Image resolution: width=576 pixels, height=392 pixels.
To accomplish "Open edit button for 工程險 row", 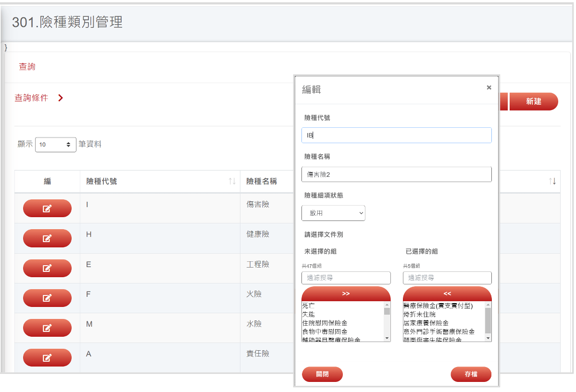I will coord(47,268).
